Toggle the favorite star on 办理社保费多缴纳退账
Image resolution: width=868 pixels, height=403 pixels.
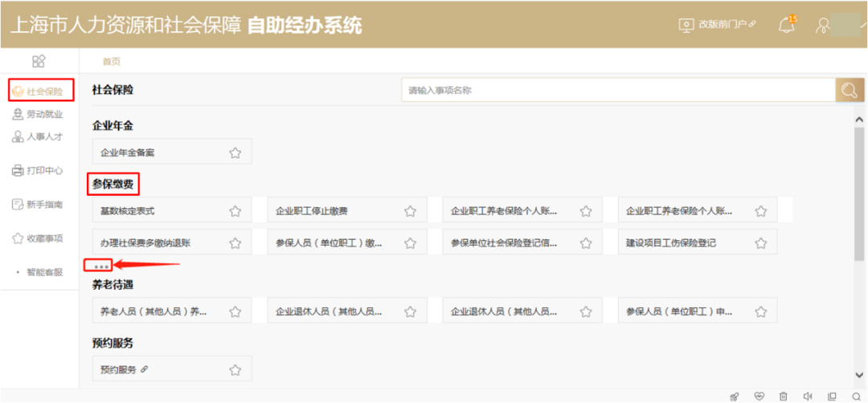[x=235, y=243]
